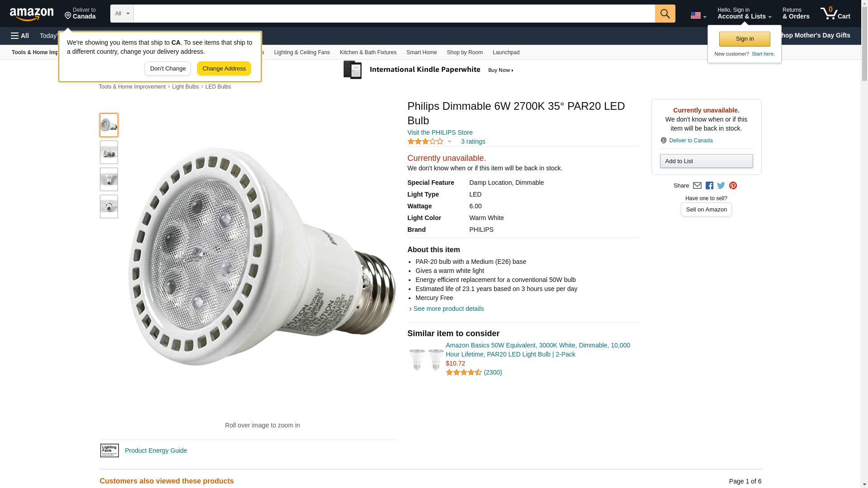The width and height of the screenshot is (868, 488).
Task: Share the product on Facebook
Action: (709, 186)
